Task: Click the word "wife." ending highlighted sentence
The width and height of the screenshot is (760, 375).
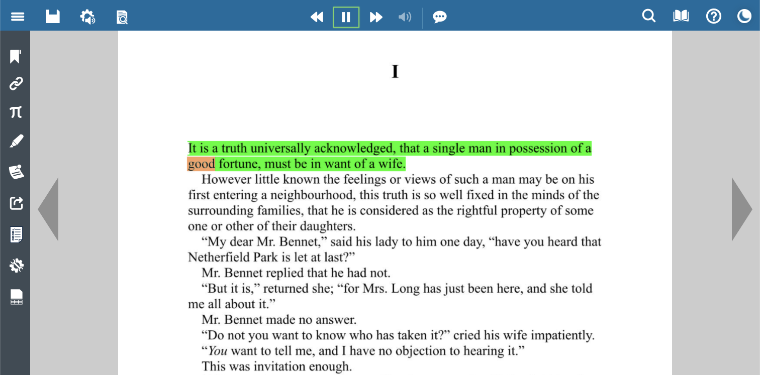Action: coord(391,164)
